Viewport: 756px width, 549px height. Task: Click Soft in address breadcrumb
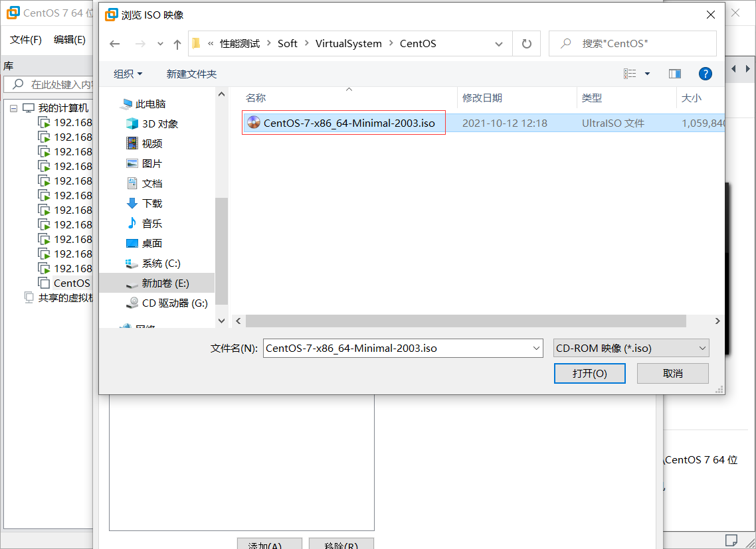point(288,43)
